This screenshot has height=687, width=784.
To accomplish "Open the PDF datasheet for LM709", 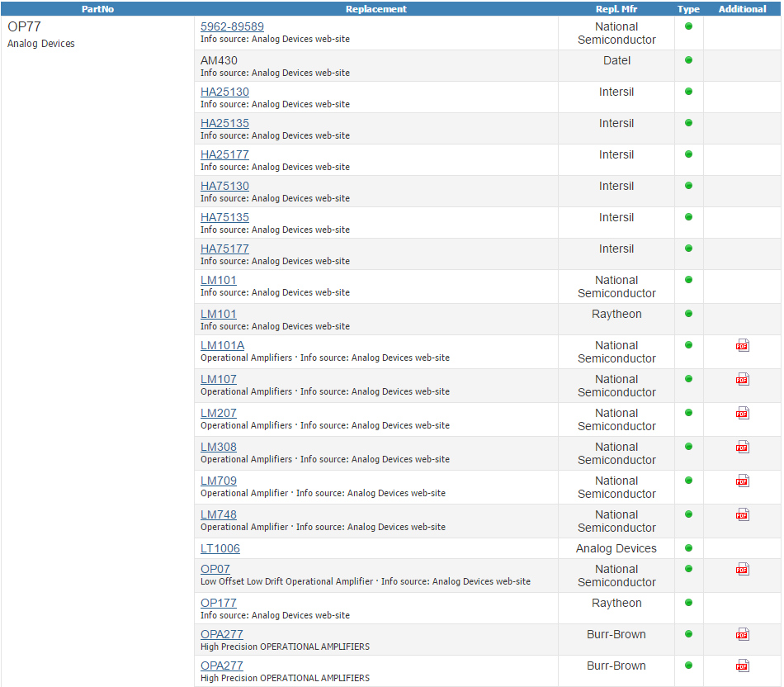I will [x=742, y=481].
